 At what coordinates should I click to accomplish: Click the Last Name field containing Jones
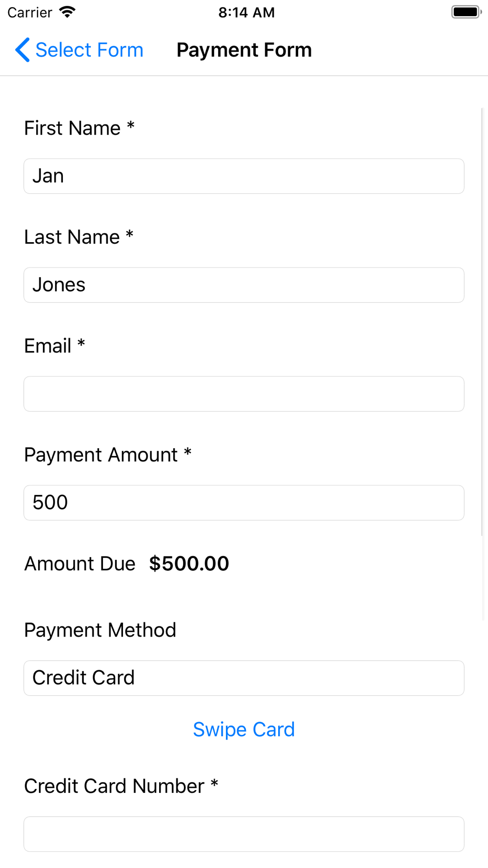pos(244,285)
